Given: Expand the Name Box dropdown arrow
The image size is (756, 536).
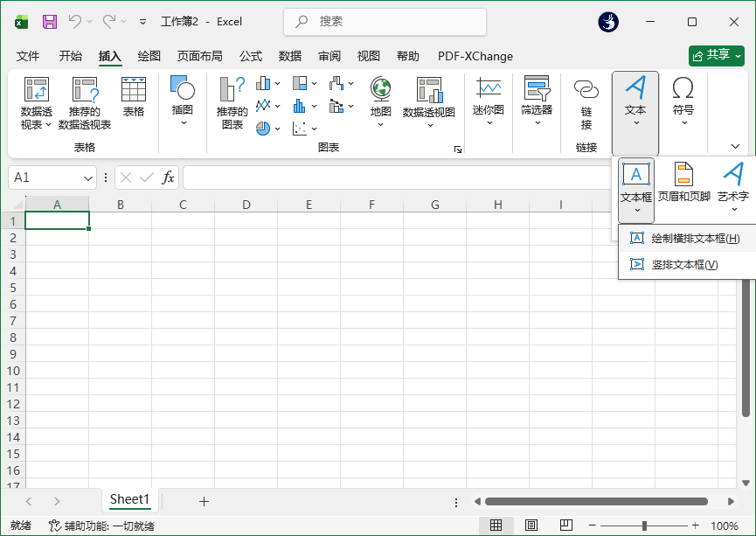Looking at the screenshot, I should [x=88, y=178].
